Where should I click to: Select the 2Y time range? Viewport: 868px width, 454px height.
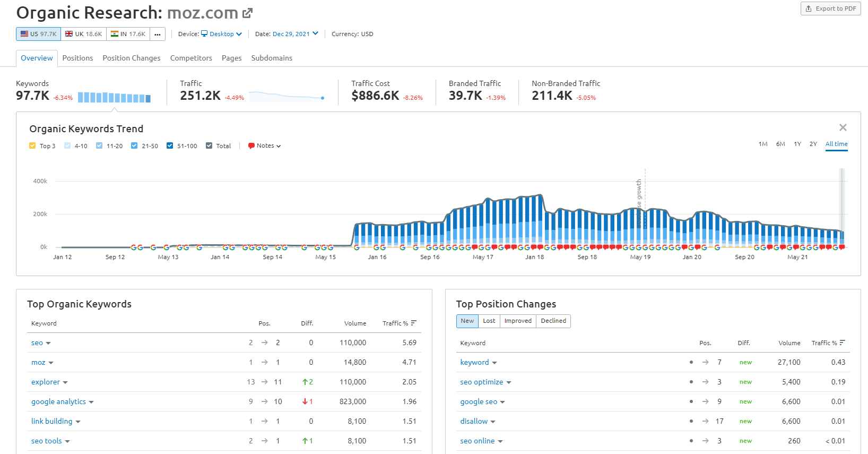point(813,144)
